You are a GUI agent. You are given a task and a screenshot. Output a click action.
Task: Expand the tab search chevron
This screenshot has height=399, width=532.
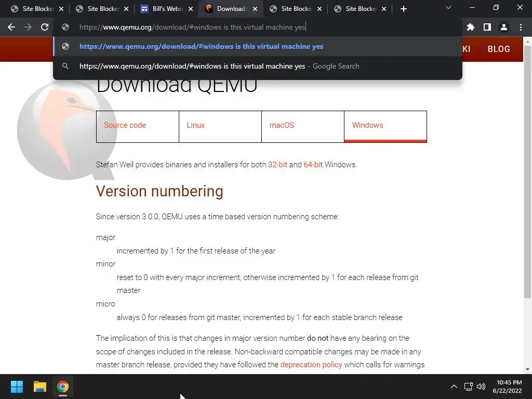click(448, 7)
